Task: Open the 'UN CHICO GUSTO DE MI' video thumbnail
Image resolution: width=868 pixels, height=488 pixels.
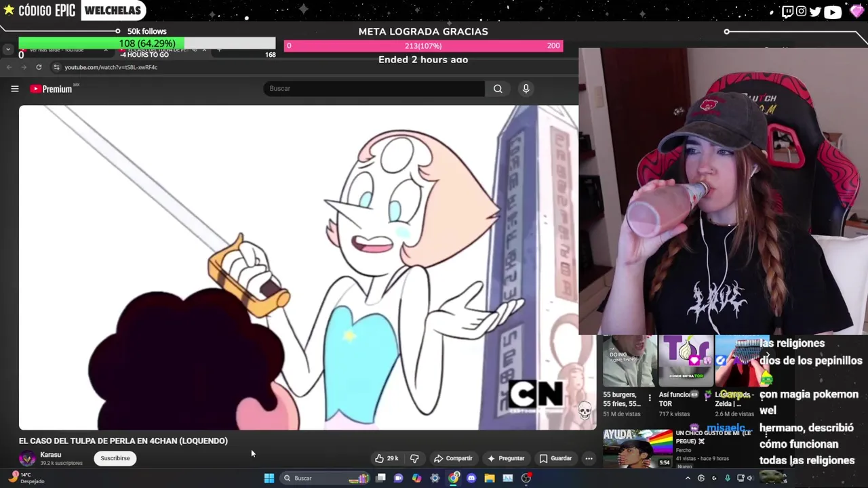Action: tap(637, 448)
